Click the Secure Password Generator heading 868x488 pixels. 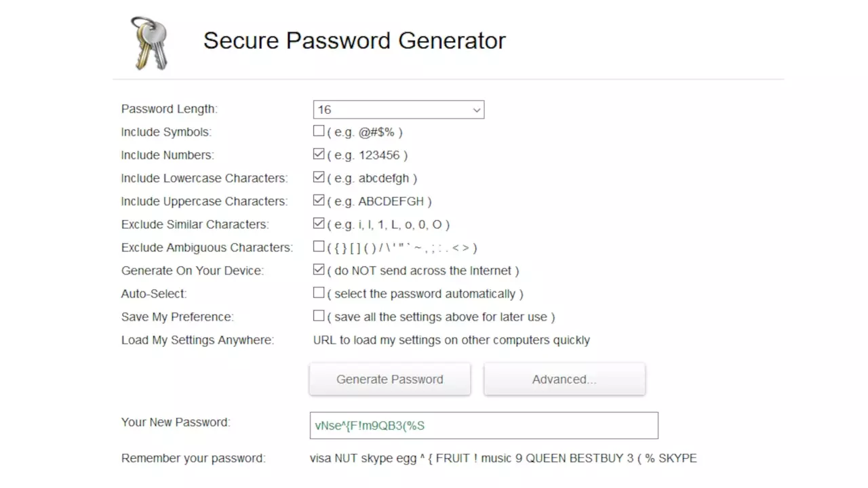354,41
